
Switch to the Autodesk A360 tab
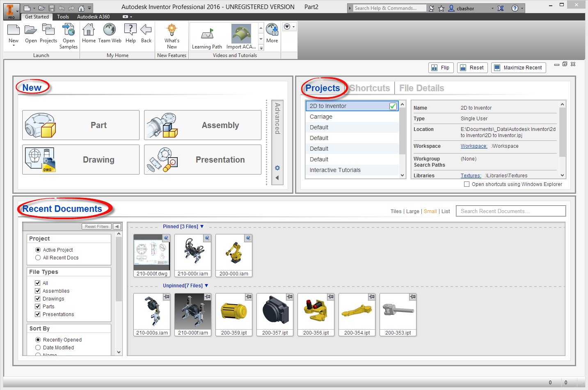coord(94,17)
